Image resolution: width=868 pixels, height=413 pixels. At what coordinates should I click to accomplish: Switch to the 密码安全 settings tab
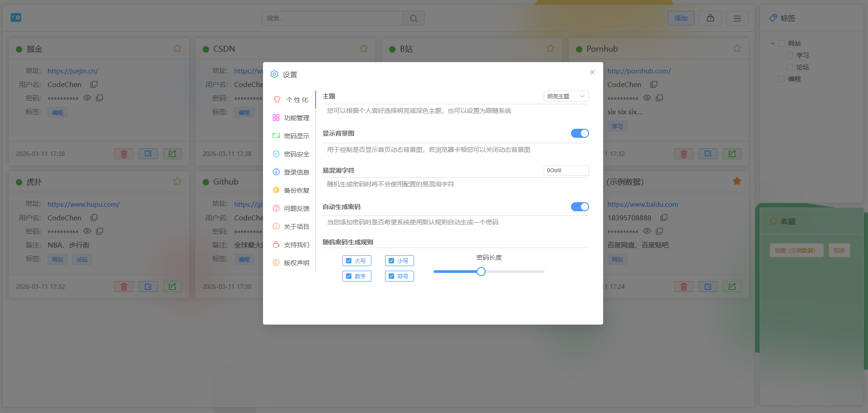point(292,154)
